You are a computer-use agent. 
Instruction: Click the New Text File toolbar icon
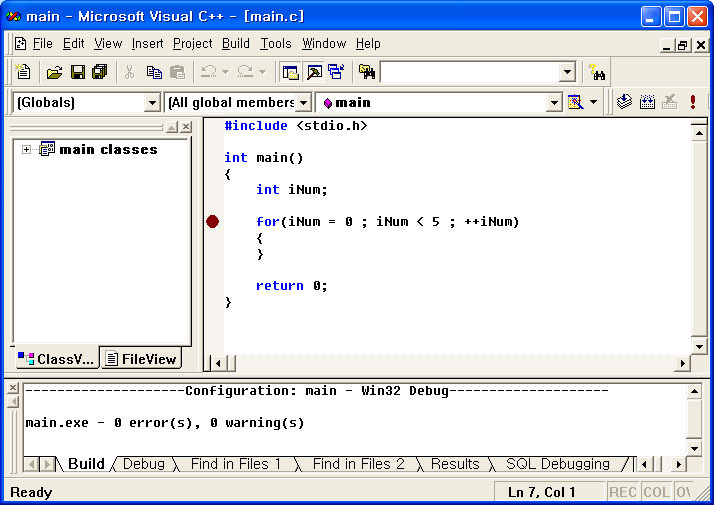coord(23,71)
